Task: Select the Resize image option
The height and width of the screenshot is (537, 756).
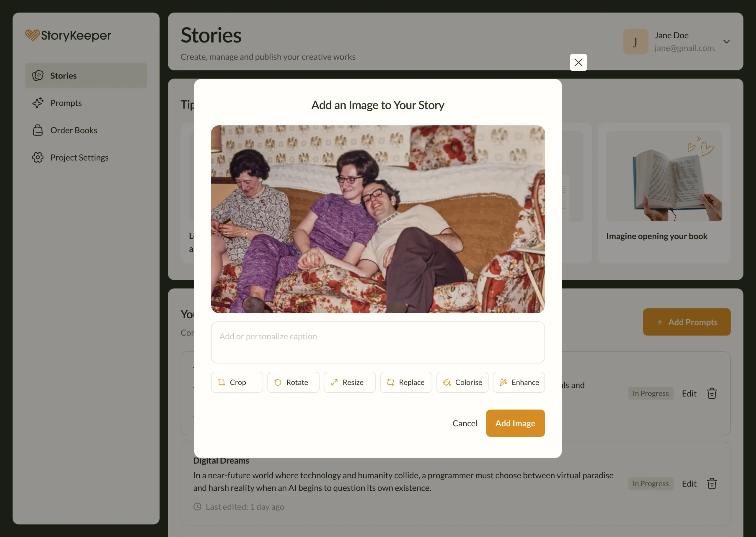Action: pos(349,382)
